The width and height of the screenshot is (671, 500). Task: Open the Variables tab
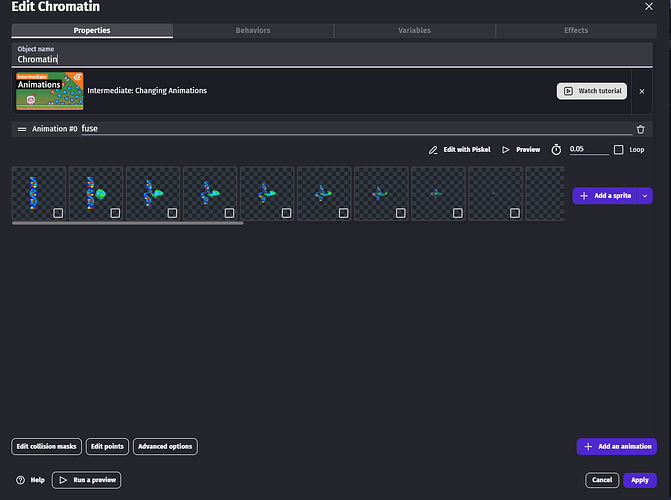coord(414,31)
